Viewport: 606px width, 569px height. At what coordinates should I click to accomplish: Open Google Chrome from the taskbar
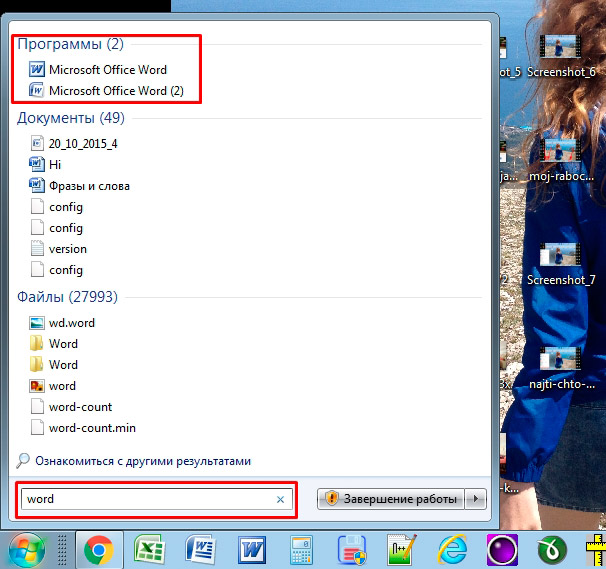pos(98,550)
